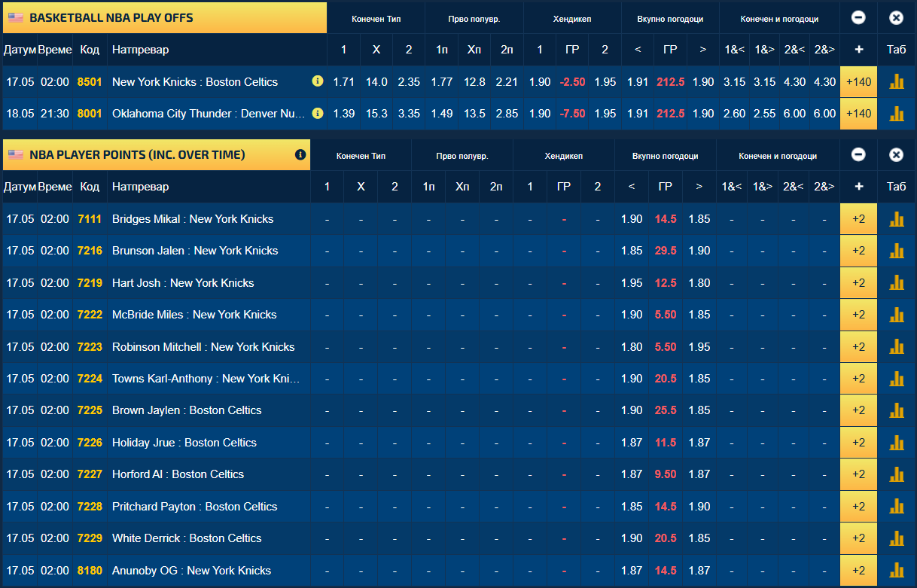This screenshot has height=588, width=917.
Task: Select player code 7216
Action: pos(90,251)
